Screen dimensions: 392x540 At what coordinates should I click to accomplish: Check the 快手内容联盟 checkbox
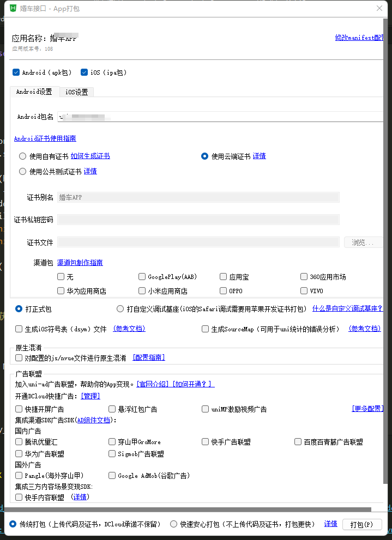(x=19, y=497)
